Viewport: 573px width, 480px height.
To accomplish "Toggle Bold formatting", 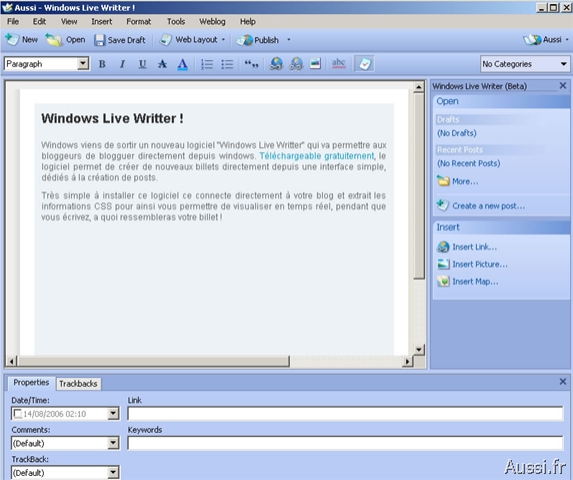I will (102, 64).
